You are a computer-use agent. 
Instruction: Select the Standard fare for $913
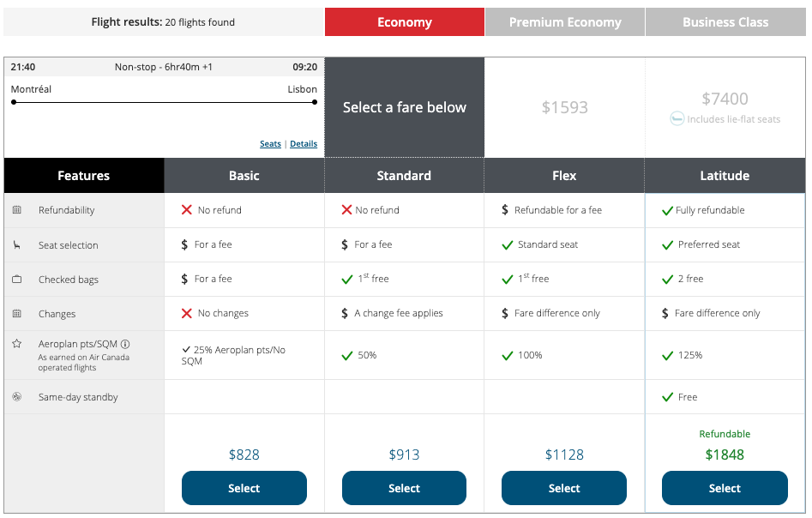coord(404,488)
